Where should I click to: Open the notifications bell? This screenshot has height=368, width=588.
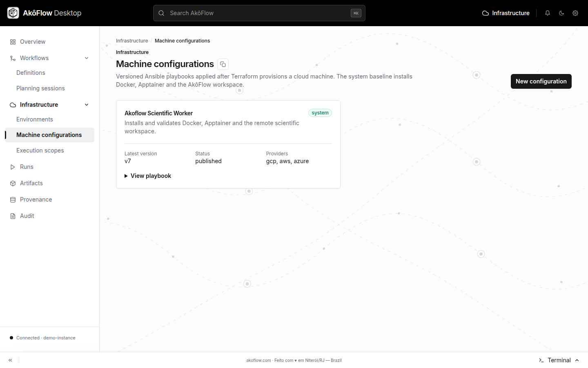coord(548,13)
